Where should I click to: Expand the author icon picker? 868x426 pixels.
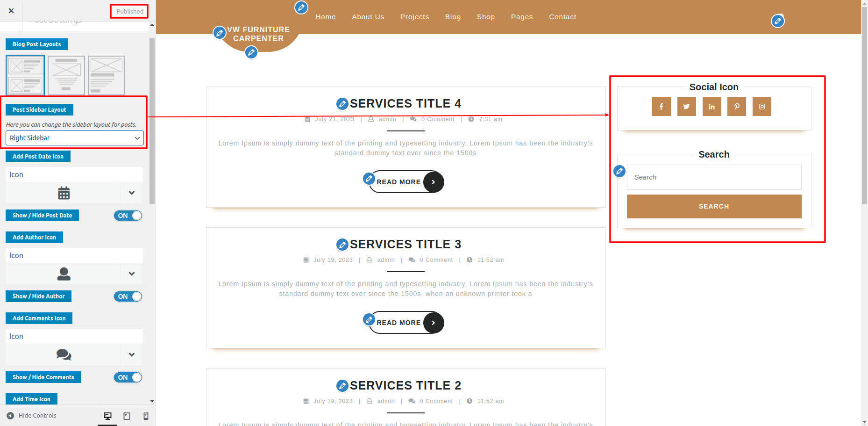click(x=132, y=274)
